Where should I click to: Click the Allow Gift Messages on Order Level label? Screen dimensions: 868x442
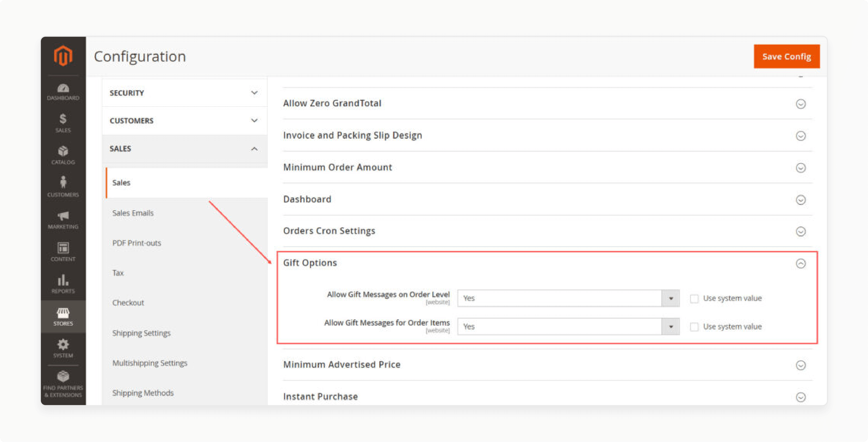(388, 295)
